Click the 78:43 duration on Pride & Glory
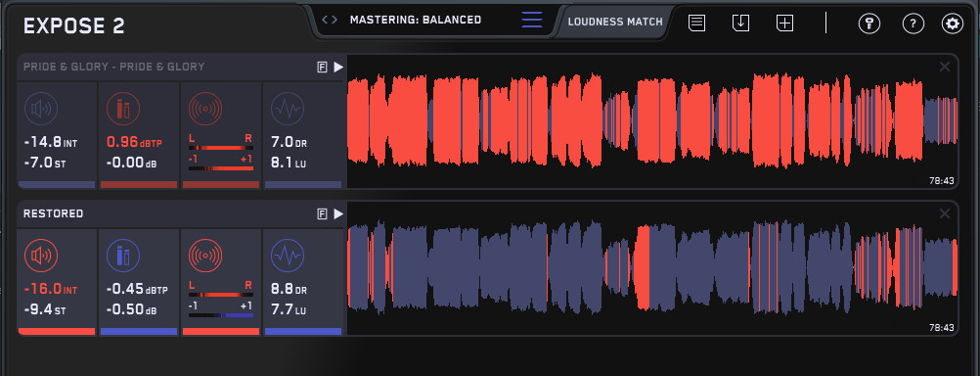This screenshot has height=376, width=980. click(941, 181)
